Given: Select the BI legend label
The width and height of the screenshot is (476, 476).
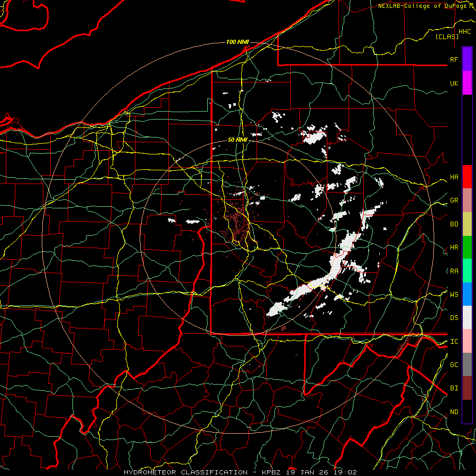Looking at the screenshot, I should (454, 388).
